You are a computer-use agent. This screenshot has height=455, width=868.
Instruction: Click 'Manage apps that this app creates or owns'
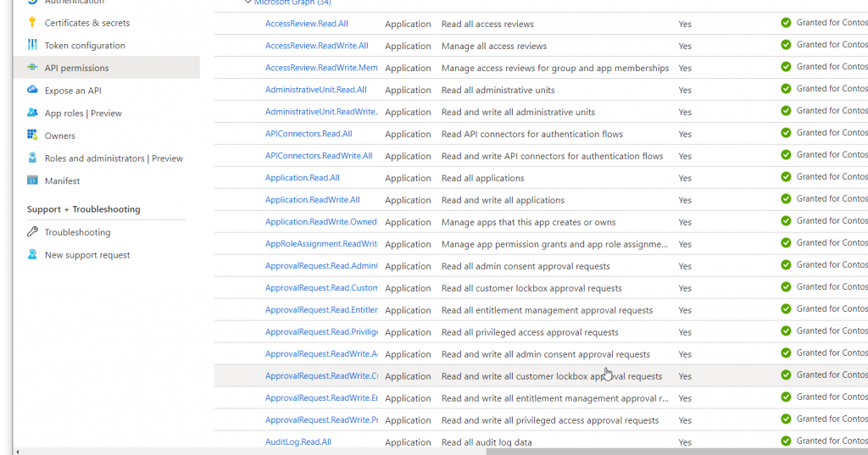click(528, 222)
